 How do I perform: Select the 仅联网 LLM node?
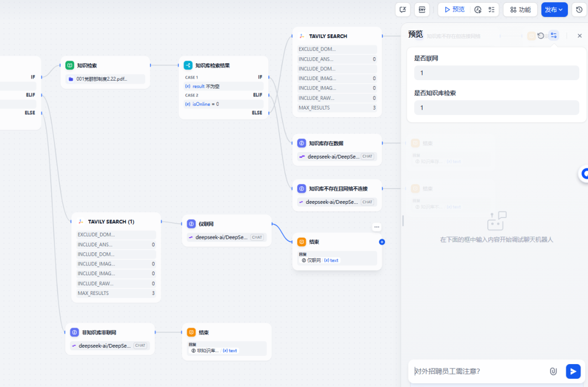click(x=226, y=224)
